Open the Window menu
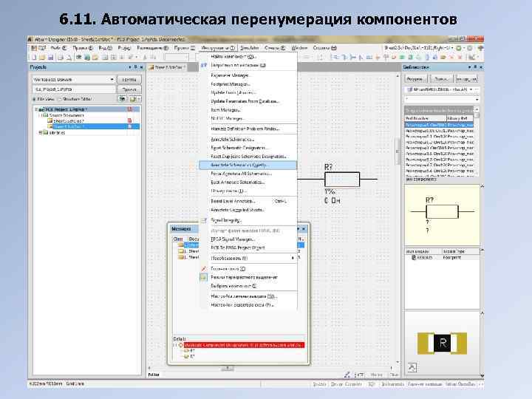 pyautogui.click(x=299, y=48)
